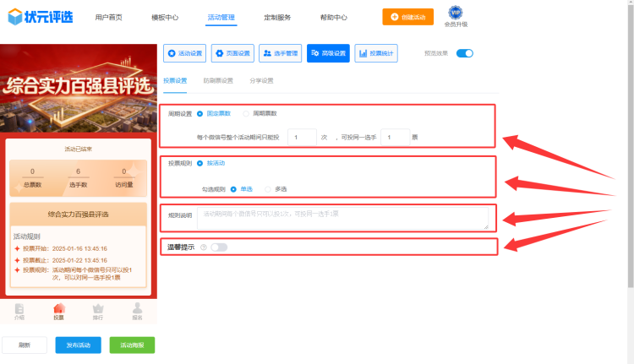Open the 活动管理 menu
The width and height of the screenshot is (634, 364).
[x=221, y=18]
